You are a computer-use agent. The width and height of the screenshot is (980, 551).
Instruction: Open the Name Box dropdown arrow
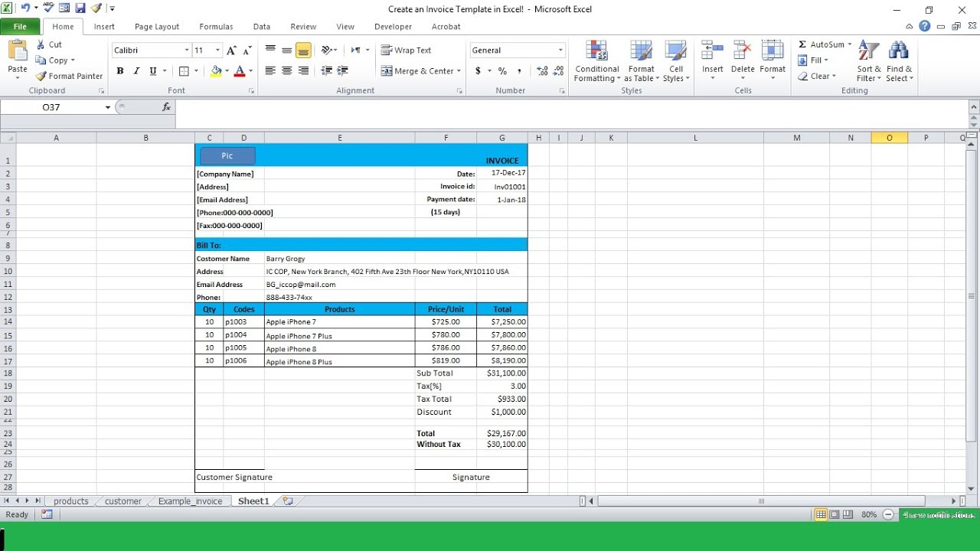pos(107,107)
